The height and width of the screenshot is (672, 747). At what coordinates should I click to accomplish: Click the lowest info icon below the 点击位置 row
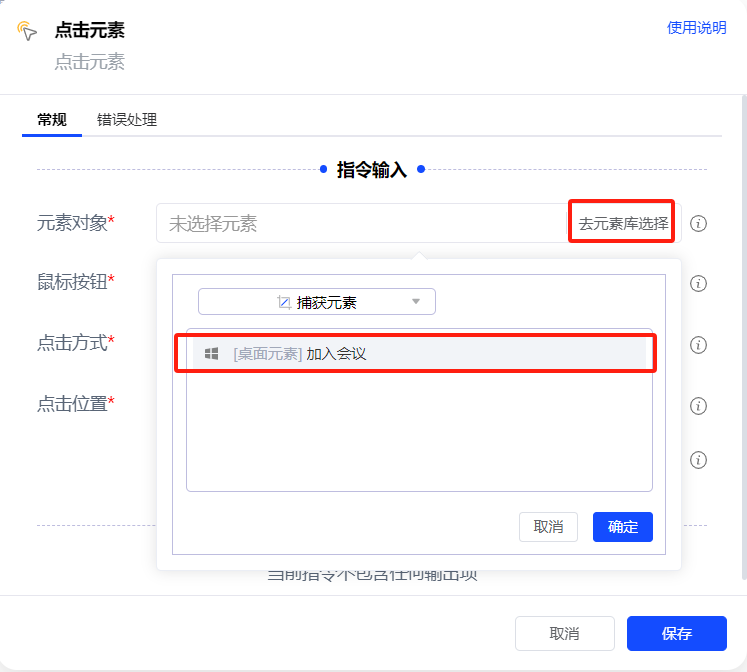pos(699,460)
